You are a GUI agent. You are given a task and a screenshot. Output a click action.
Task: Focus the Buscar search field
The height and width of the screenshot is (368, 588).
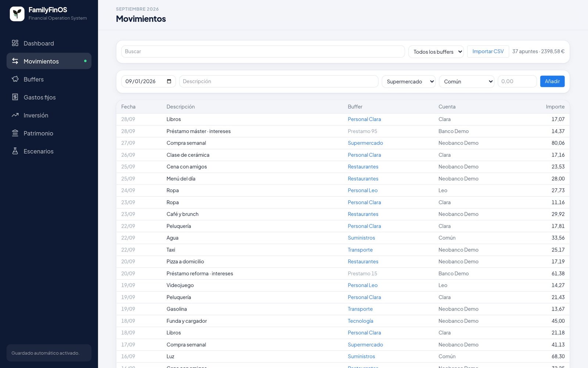pyautogui.click(x=263, y=52)
